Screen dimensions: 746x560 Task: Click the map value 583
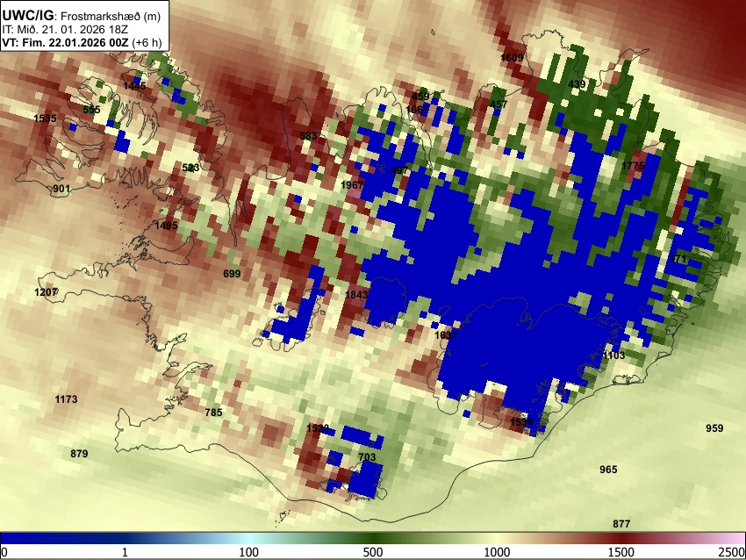308,136
